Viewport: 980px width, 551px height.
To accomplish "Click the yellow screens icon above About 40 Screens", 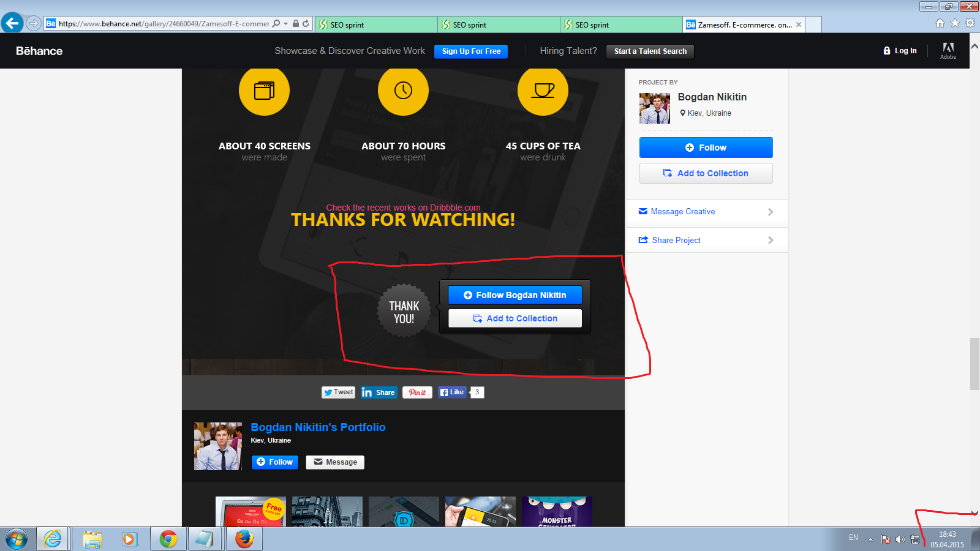I will coord(264,90).
